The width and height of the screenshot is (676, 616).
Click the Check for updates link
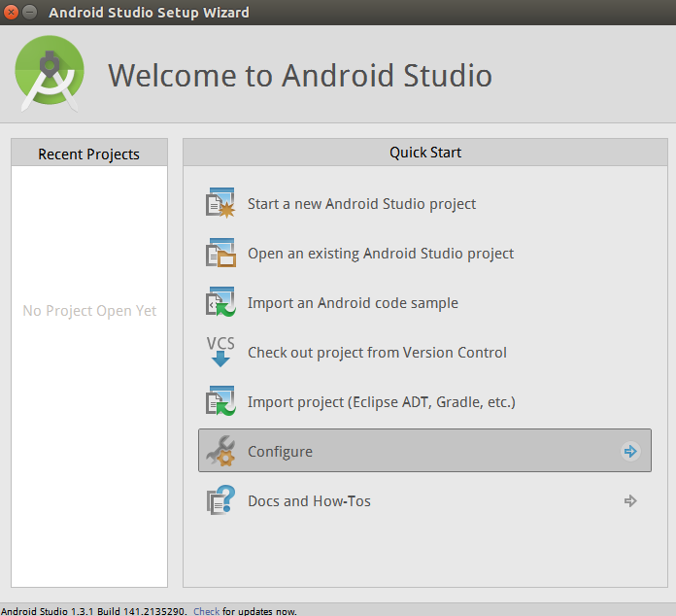click(x=206, y=610)
